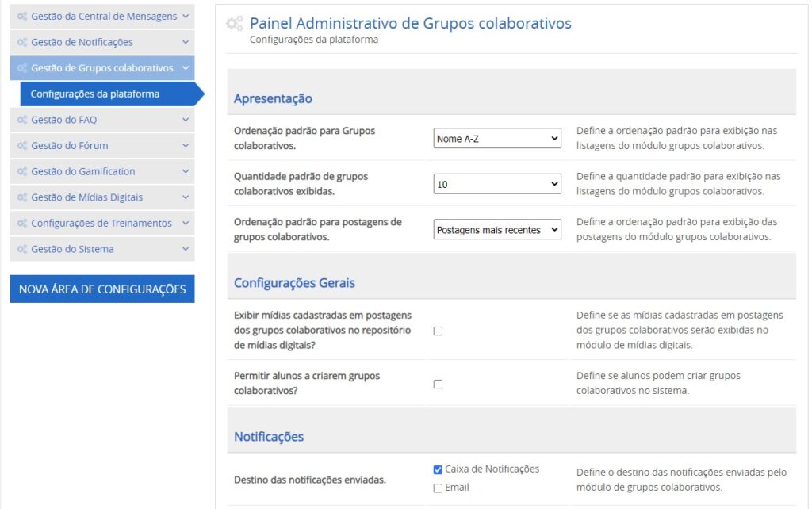The height and width of the screenshot is (509, 812).
Task: Tick the Exibir mídias cadastradas checkbox
Action: click(438, 331)
